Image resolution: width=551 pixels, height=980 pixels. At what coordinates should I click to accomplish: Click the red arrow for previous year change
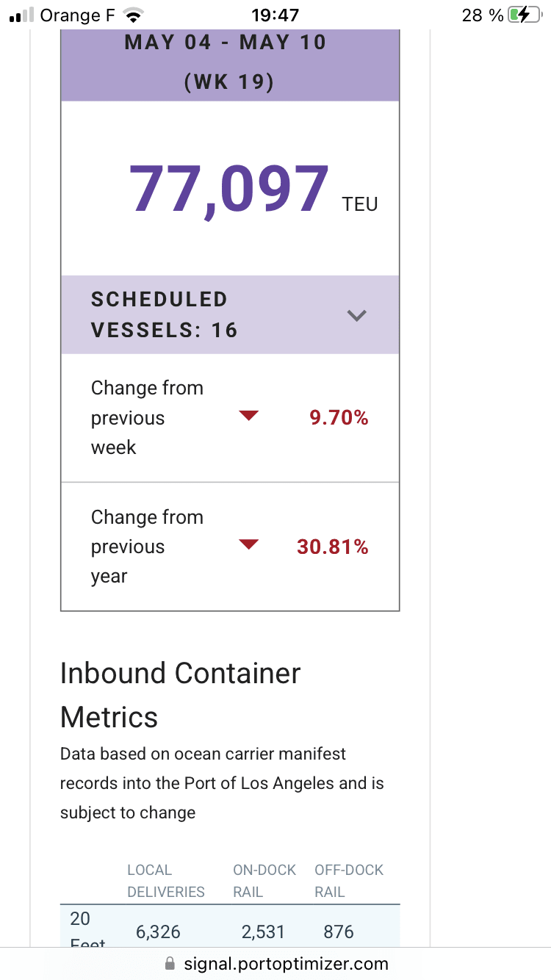click(249, 544)
